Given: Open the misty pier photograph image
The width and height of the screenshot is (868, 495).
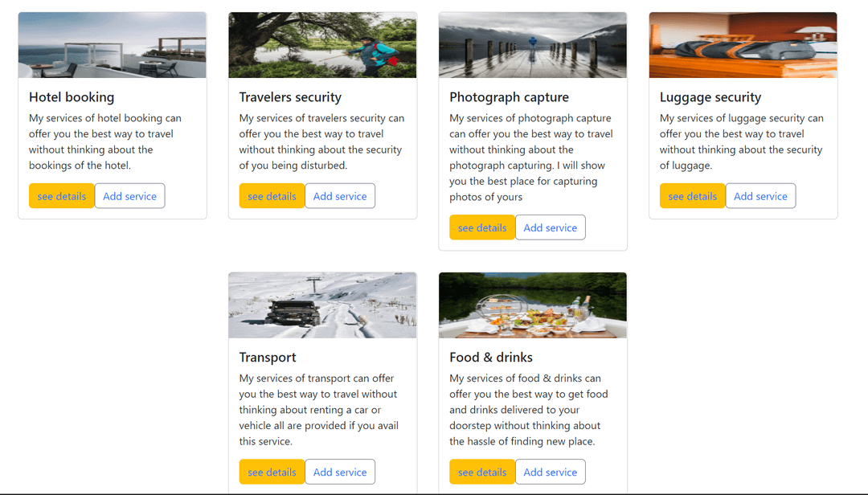Looking at the screenshot, I should (533, 45).
